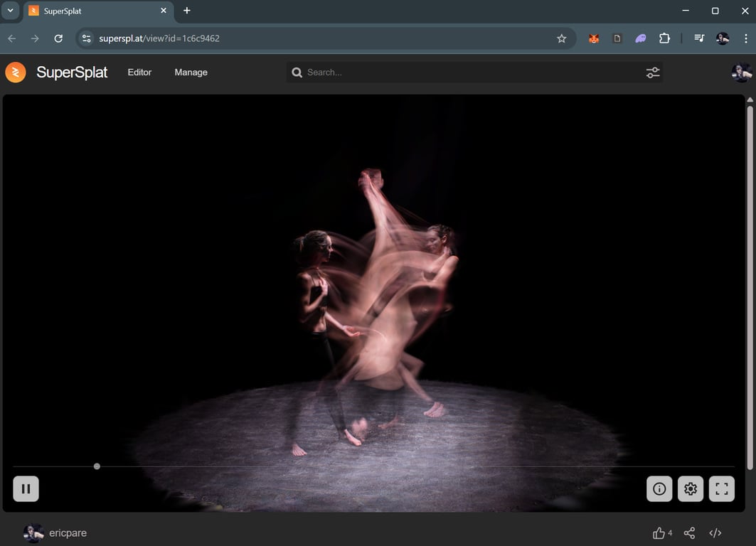Open user account avatar in header
The height and width of the screenshot is (546, 756).
click(x=741, y=73)
